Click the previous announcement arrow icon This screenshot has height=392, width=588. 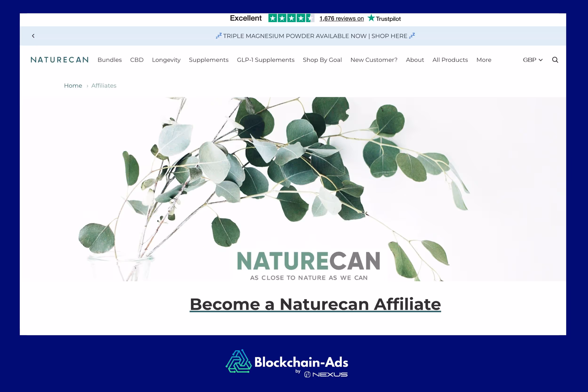pyautogui.click(x=33, y=36)
